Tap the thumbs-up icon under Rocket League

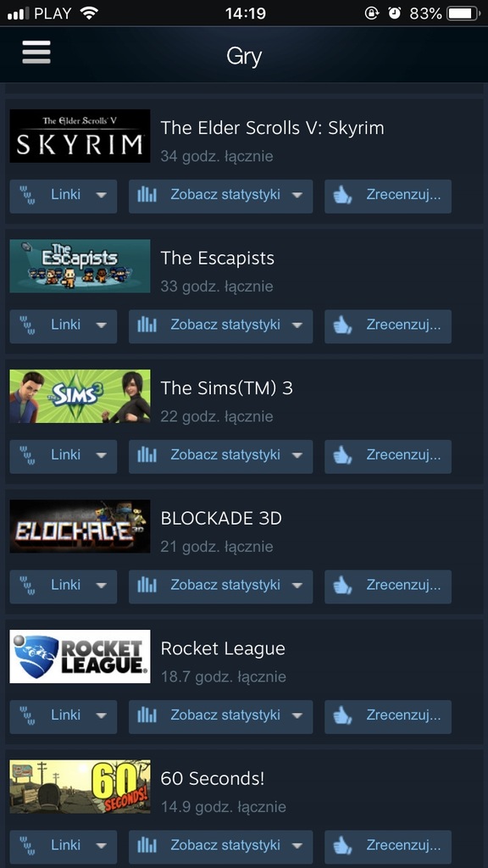[342, 715]
